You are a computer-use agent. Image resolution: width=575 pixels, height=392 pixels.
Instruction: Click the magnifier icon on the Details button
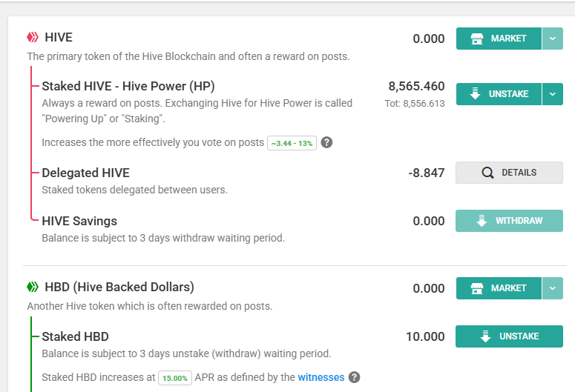pyautogui.click(x=487, y=173)
